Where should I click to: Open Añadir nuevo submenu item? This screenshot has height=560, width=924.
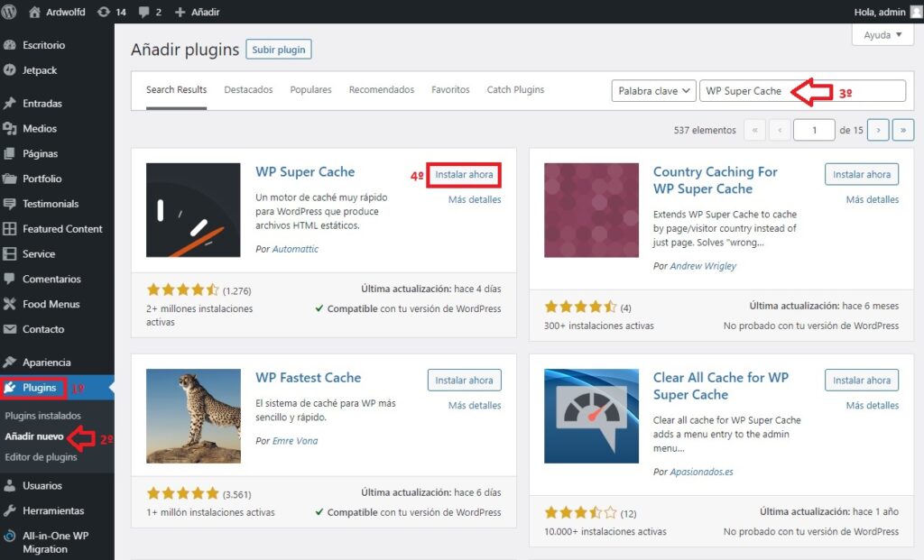pyautogui.click(x=33, y=436)
